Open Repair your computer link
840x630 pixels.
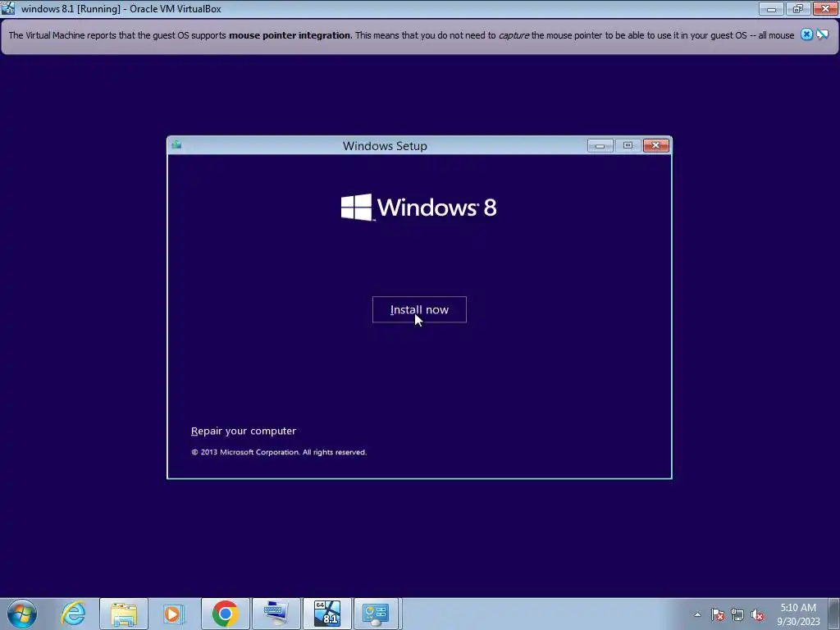pyautogui.click(x=243, y=431)
